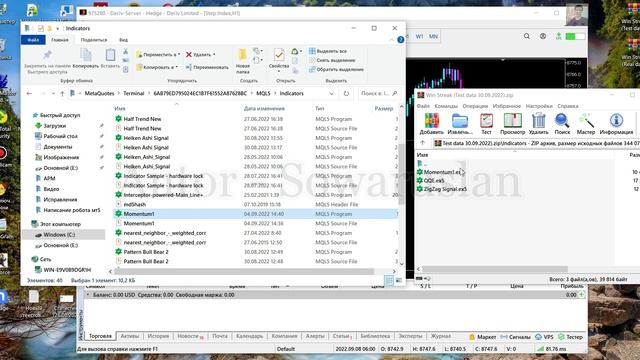640x360 pixels.
Task: Switch Explorer to large icons view layout
Action: click(399, 280)
